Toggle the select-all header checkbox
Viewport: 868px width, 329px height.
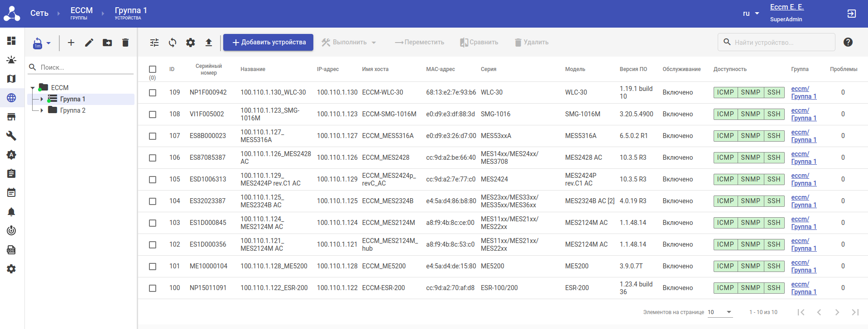tap(153, 69)
